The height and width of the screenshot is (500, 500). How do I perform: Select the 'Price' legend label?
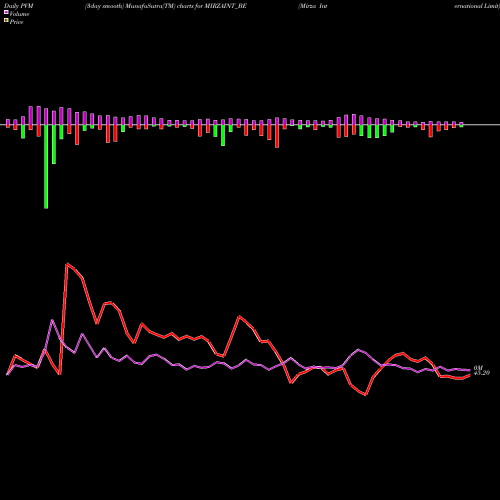click(x=16, y=22)
